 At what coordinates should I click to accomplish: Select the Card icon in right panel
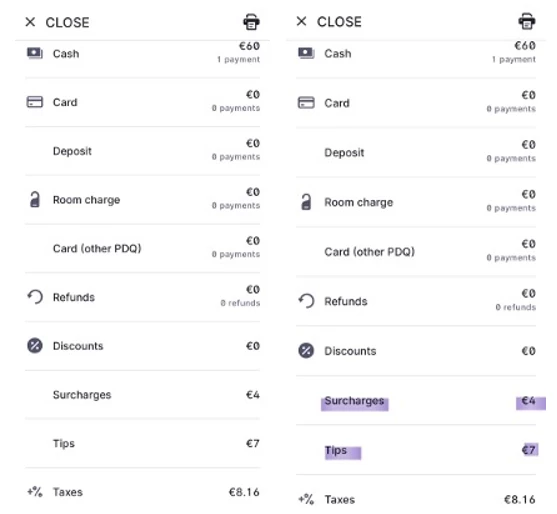click(x=306, y=103)
